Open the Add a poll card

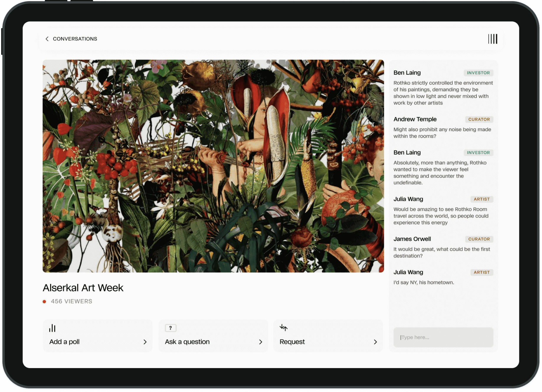pos(98,336)
